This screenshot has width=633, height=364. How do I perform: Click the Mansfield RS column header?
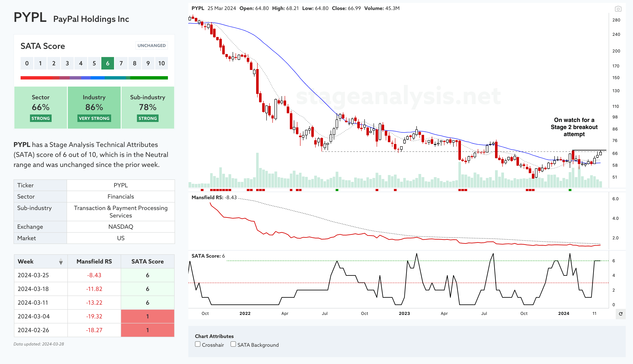pos(94,261)
